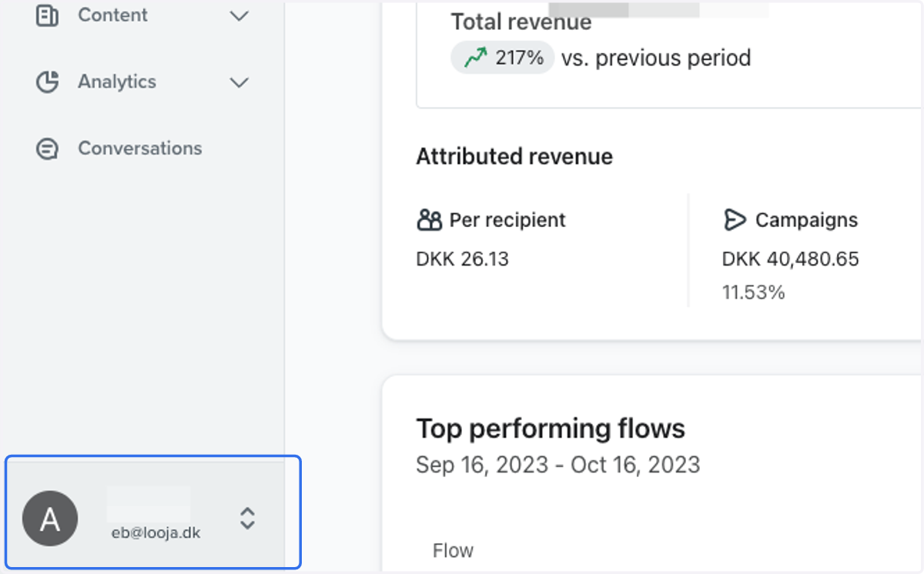The height and width of the screenshot is (574, 924).
Task: Click the Per recipient people icon
Action: pos(429,220)
